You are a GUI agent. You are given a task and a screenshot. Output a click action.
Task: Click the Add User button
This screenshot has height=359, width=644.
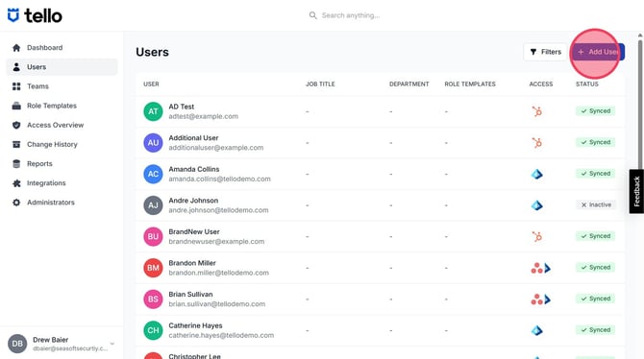(x=599, y=52)
